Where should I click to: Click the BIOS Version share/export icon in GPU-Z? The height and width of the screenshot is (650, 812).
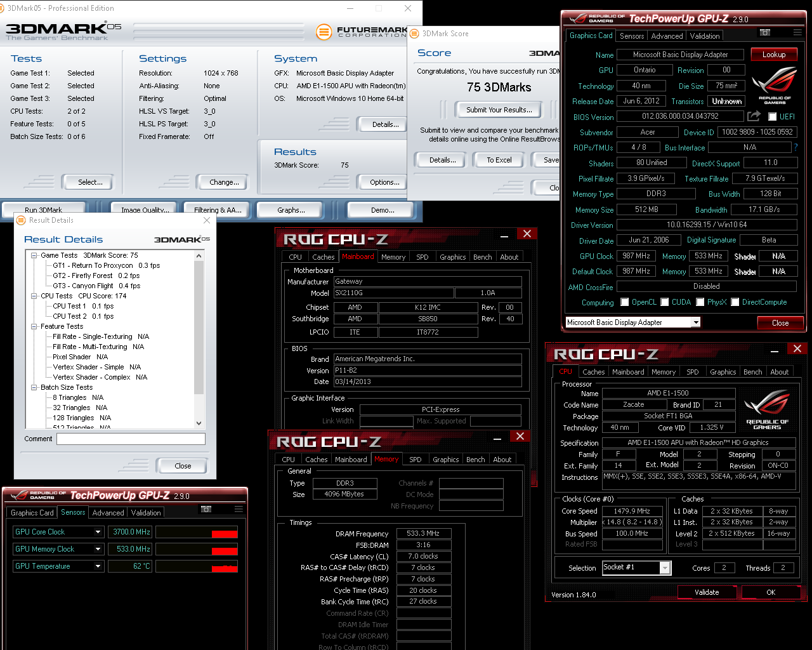point(754,116)
